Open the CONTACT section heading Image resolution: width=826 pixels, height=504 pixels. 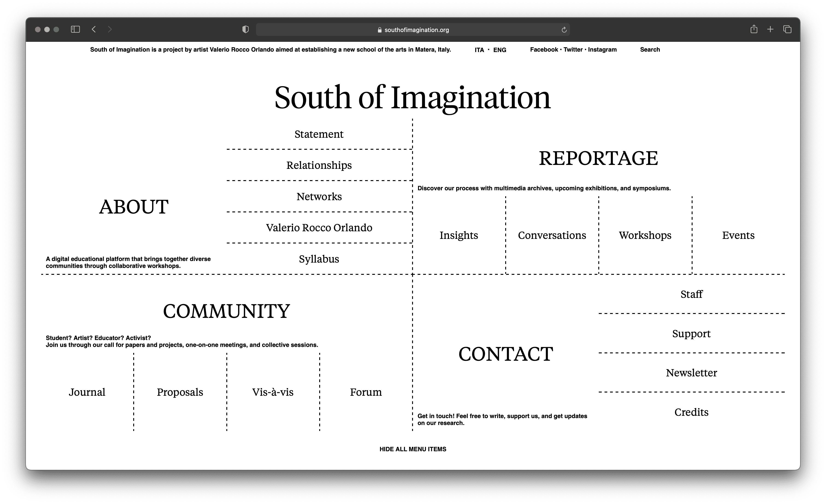(x=505, y=354)
